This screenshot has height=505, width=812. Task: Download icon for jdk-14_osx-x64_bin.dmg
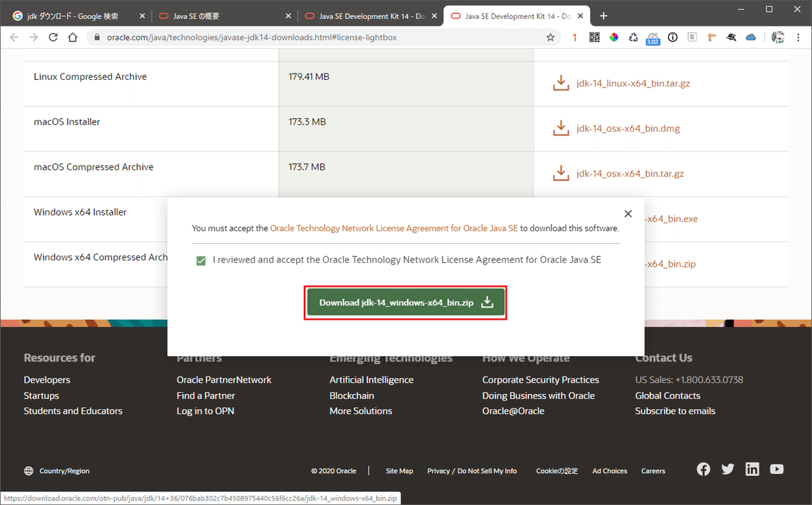point(560,128)
